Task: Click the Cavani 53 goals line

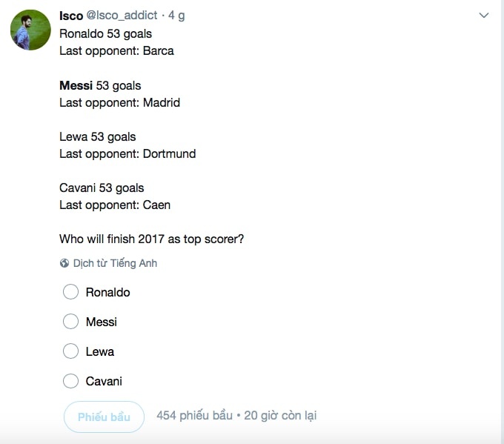Action: pyautogui.click(x=102, y=188)
